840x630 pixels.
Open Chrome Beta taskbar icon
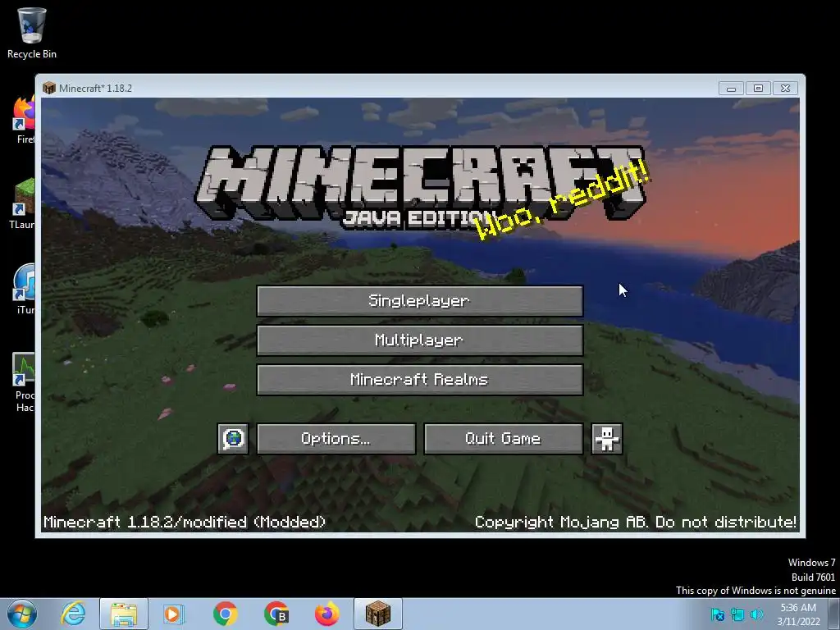click(276, 614)
